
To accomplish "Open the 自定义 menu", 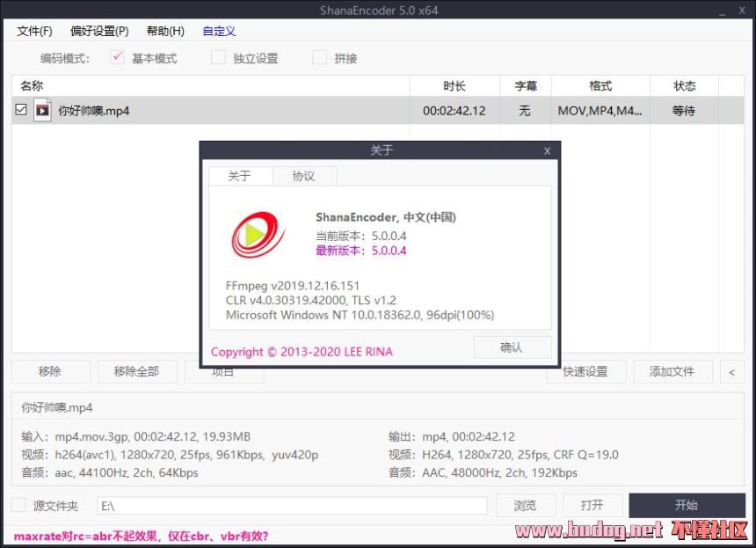I will (219, 32).
